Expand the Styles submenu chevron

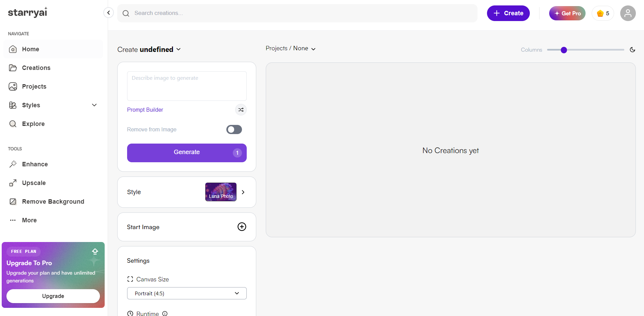[x=94, y=105]
